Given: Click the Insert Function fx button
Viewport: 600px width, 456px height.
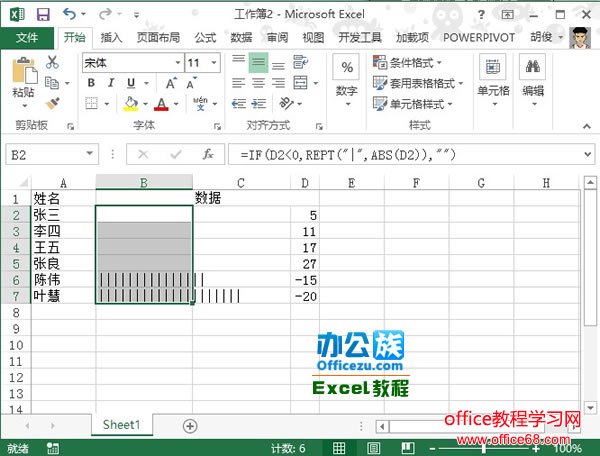Looking at the screenshot, I should tap(208, 155).
